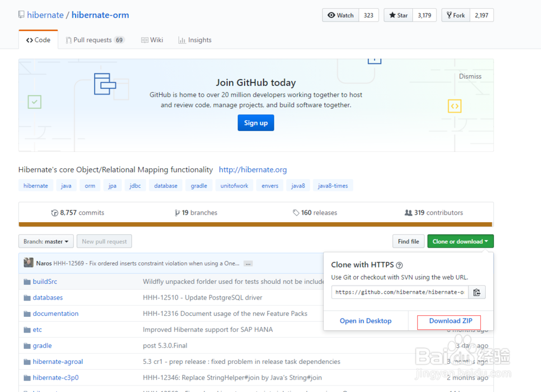Click the Naros avatar thumbnail

(x=29, y=263)
